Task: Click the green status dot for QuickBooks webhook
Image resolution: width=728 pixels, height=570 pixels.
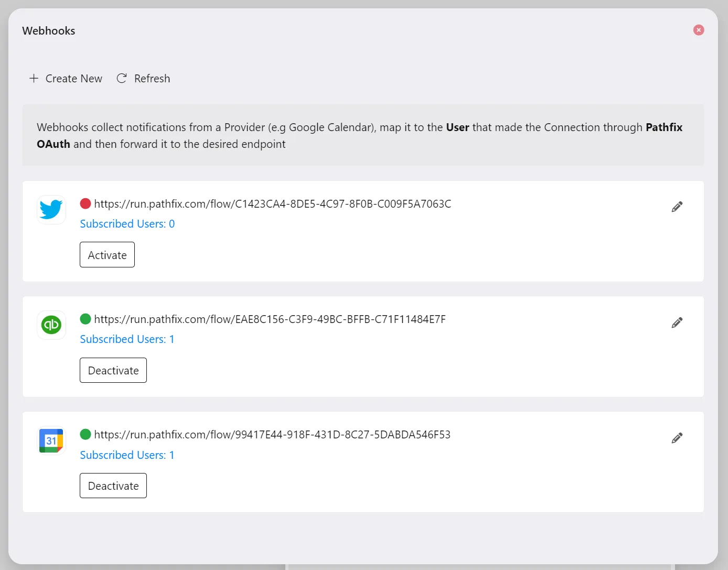Action: pos(85,319)
